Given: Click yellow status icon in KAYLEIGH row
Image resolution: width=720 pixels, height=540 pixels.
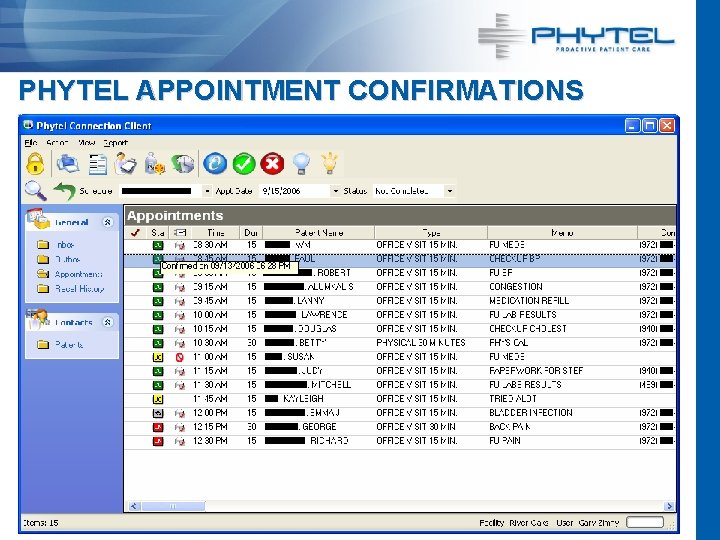Looking at the screenshot, I should (x=158, y=399).
